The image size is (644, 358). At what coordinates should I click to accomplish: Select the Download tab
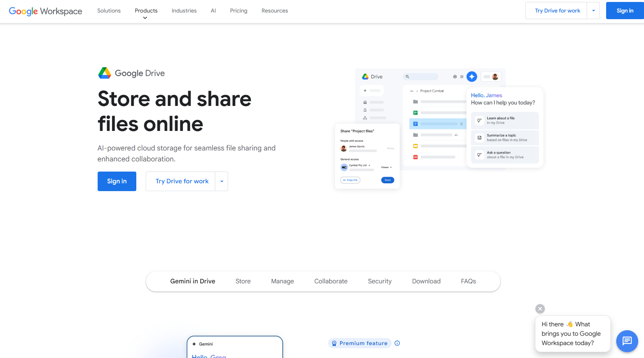(x=426, y=281)
